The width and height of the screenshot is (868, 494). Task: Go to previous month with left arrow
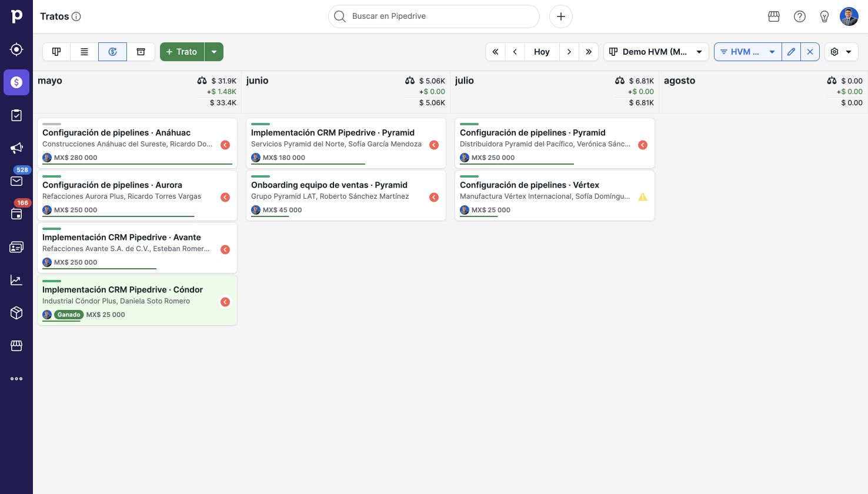click(515, 52)
